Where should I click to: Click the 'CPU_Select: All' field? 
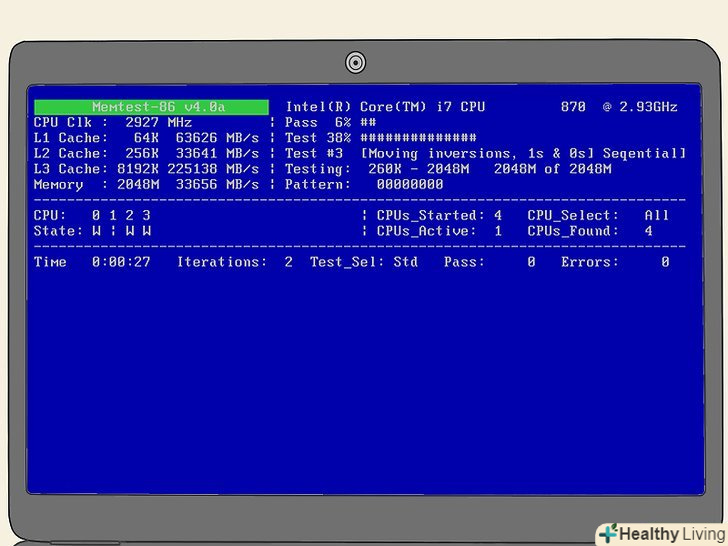(598, 215)
